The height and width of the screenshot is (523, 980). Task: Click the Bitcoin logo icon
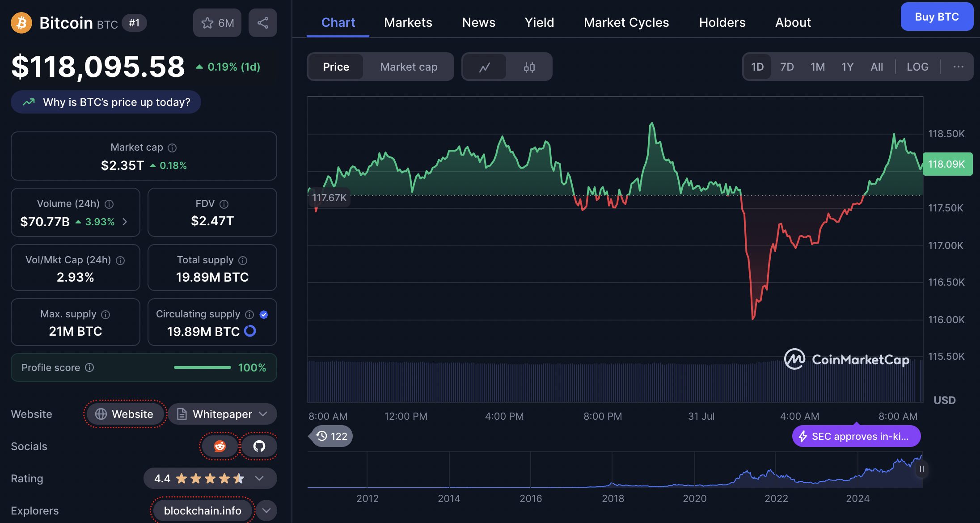point(21,23)
